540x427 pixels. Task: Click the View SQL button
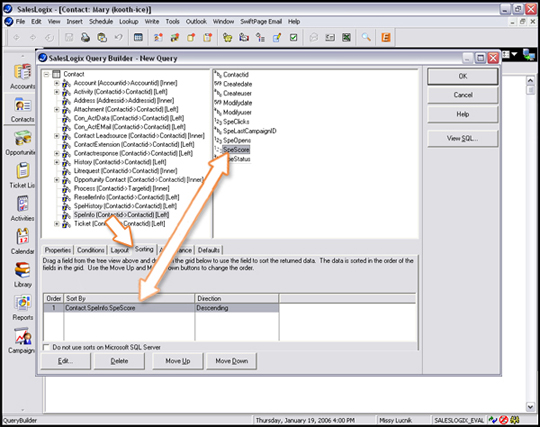click(463, 138)
